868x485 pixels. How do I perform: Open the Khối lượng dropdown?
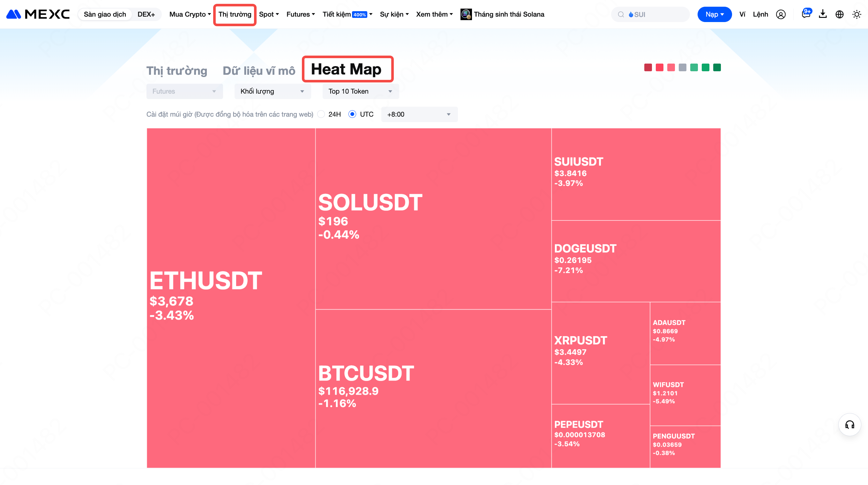click(272, 91)
